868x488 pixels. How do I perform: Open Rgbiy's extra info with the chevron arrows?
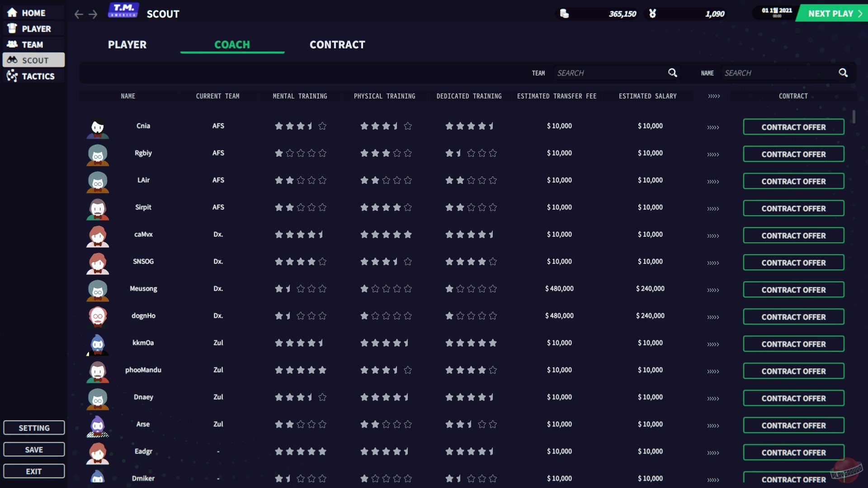point(713,154)
